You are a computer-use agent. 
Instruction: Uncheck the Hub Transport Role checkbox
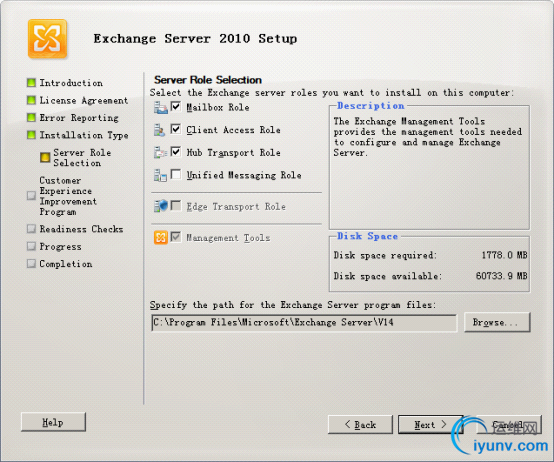click(x=176, y=151)
